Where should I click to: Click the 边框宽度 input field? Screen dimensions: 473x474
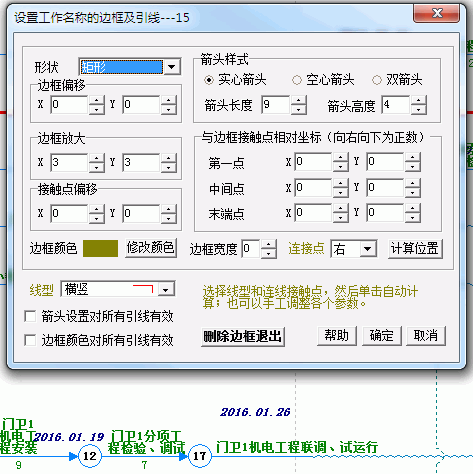tap(251, 249)
